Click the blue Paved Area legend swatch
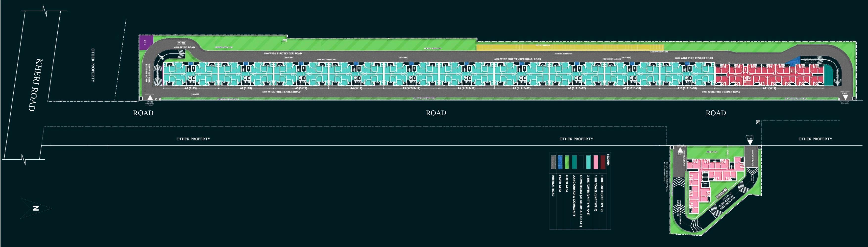The height and width of the screenshot is (247, 868). 560,162
